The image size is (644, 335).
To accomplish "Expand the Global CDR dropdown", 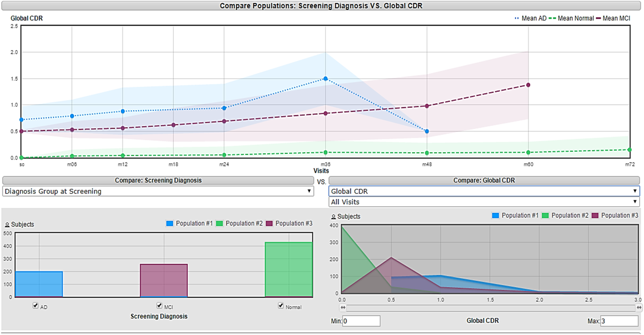I will (x=484, y=191).
